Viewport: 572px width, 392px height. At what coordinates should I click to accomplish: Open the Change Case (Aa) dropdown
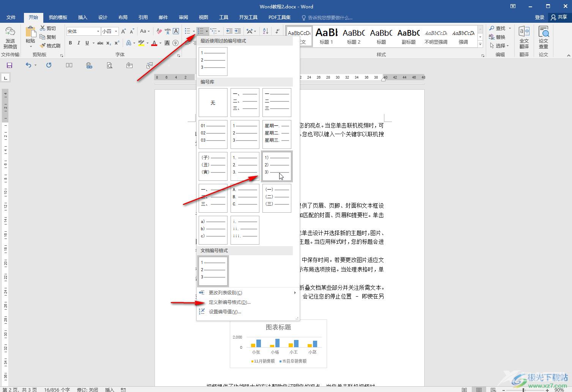145,32
